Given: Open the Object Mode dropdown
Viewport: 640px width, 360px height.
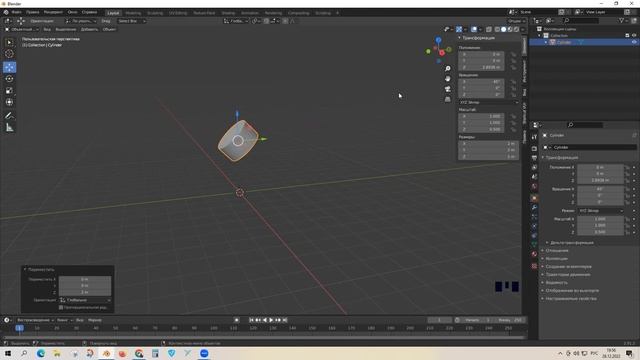Looking at the screenshot, I should [x=22, y=29].
